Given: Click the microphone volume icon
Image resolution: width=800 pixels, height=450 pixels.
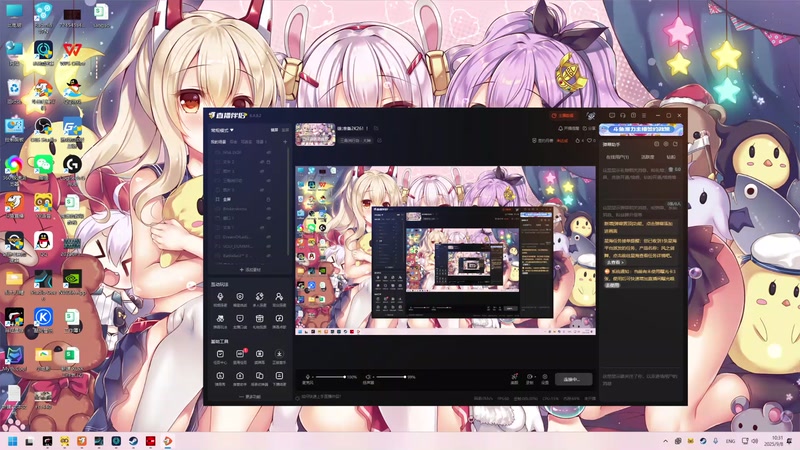Looking at the screenshot, I should point(308,377).
